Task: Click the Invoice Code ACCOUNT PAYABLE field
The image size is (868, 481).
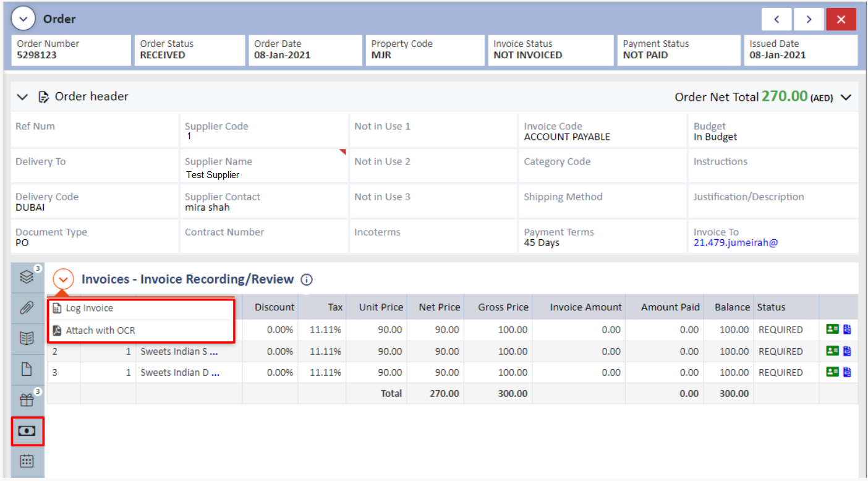Action: [x=603, y=130]
